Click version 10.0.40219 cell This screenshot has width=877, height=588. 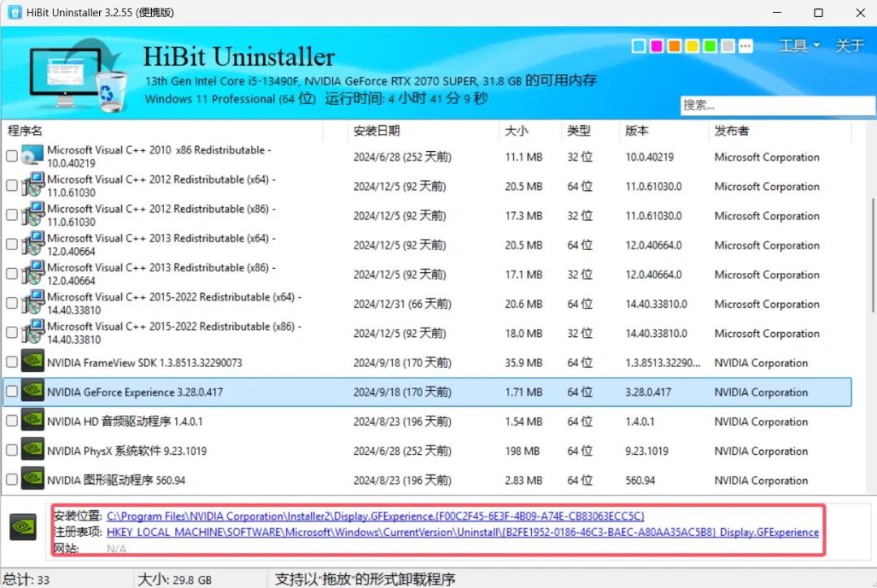coord(649,158)
